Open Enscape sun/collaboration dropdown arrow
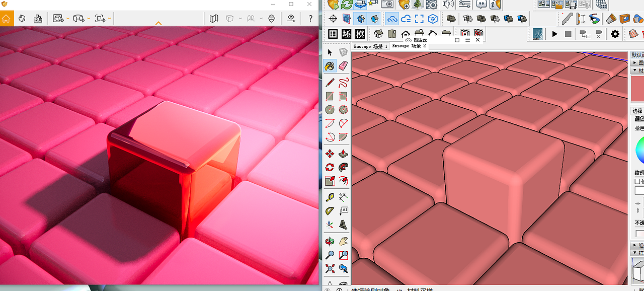 (x=262, y=19)
